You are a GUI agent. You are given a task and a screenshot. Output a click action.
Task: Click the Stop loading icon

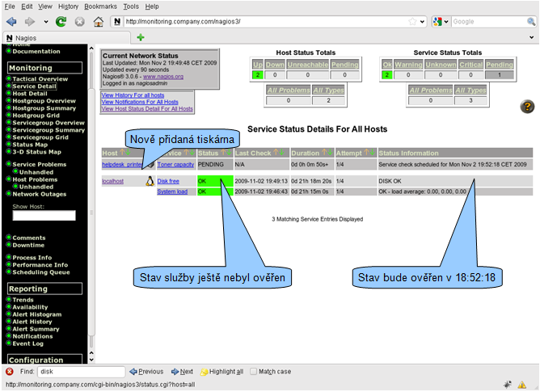click(79, 22)
